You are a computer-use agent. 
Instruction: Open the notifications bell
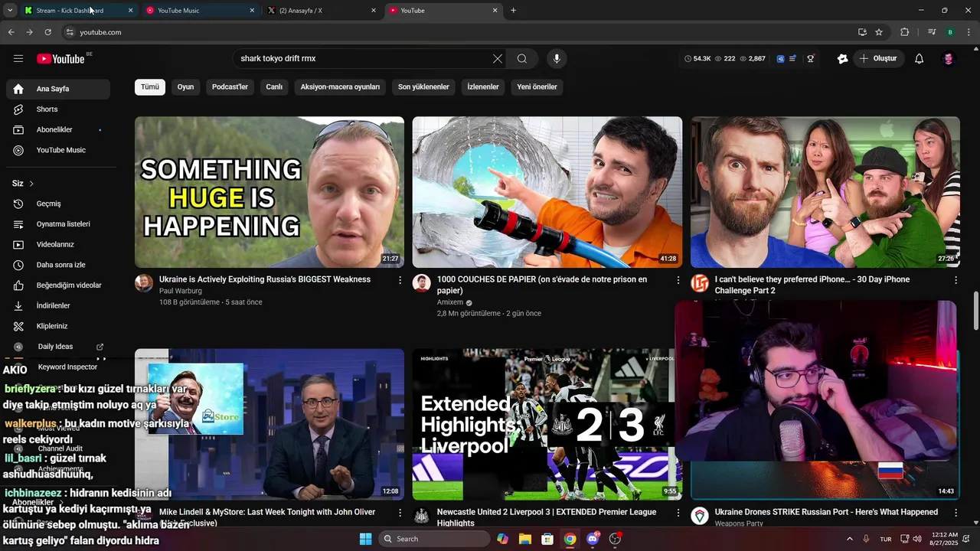click(920, 59)
